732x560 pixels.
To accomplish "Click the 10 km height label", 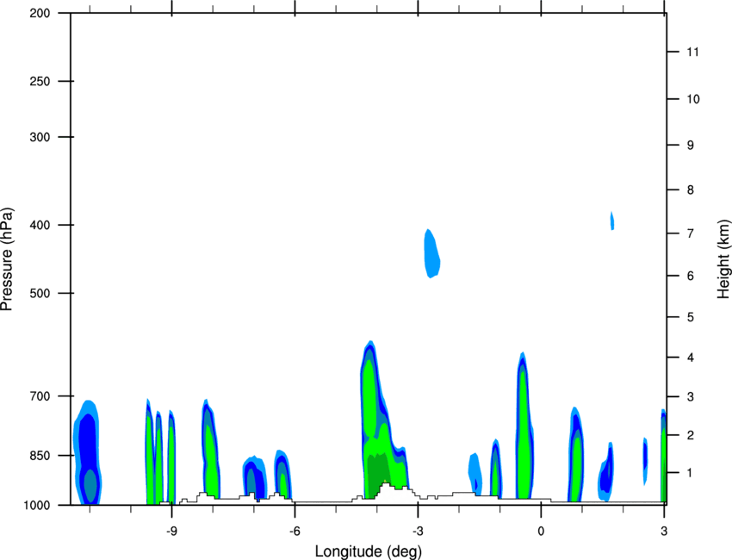I will [x=692, y=99].
